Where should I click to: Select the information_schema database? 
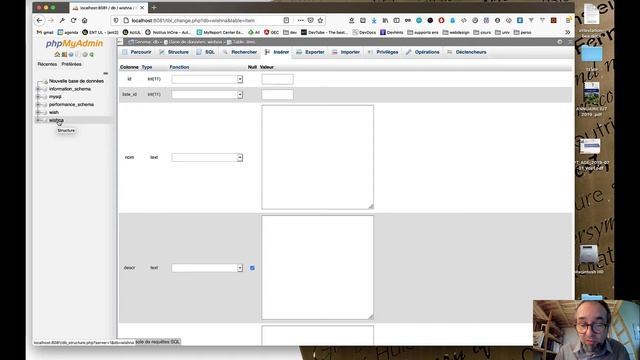coord(70,89)
